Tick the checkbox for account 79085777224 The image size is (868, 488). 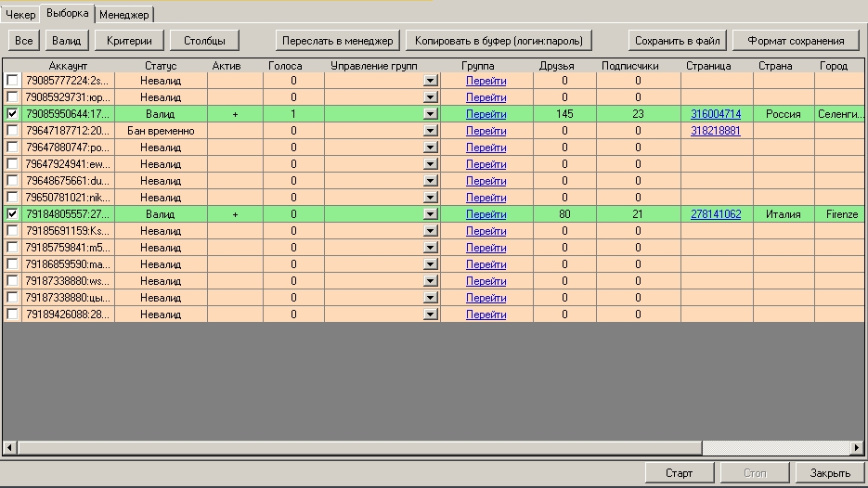point(12,81)
